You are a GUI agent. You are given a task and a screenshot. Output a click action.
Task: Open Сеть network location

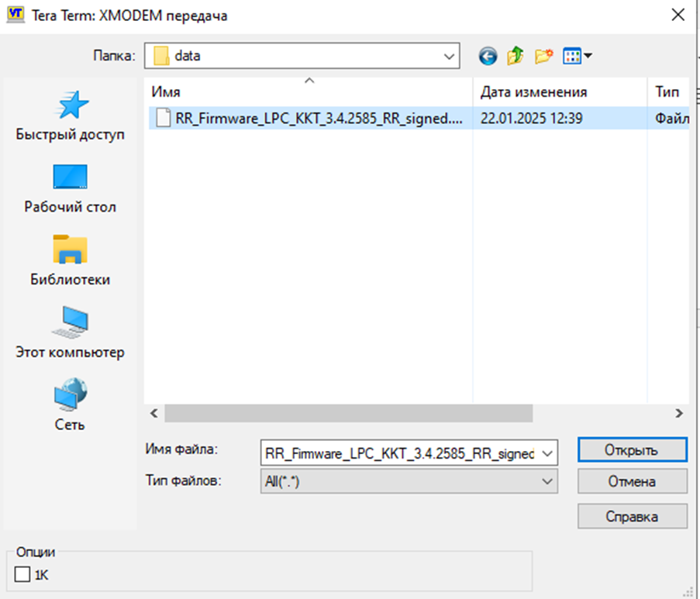click(x=70, y=405)
